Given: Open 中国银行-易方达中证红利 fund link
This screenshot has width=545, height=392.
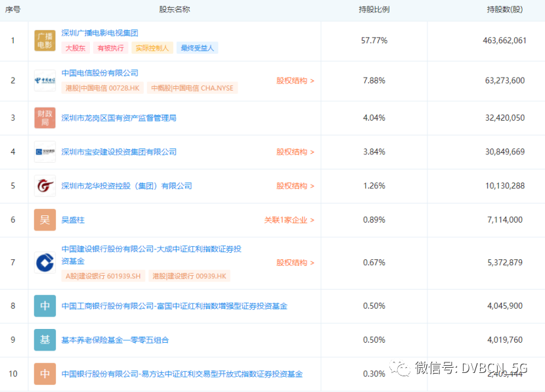Looking at the screenshot, I should point(182,374).
